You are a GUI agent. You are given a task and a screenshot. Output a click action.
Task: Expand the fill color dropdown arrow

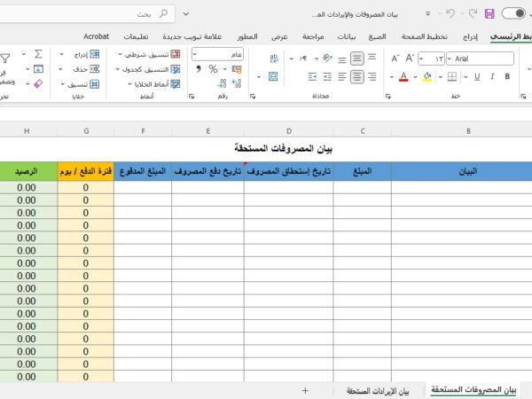tap(415, 77)
